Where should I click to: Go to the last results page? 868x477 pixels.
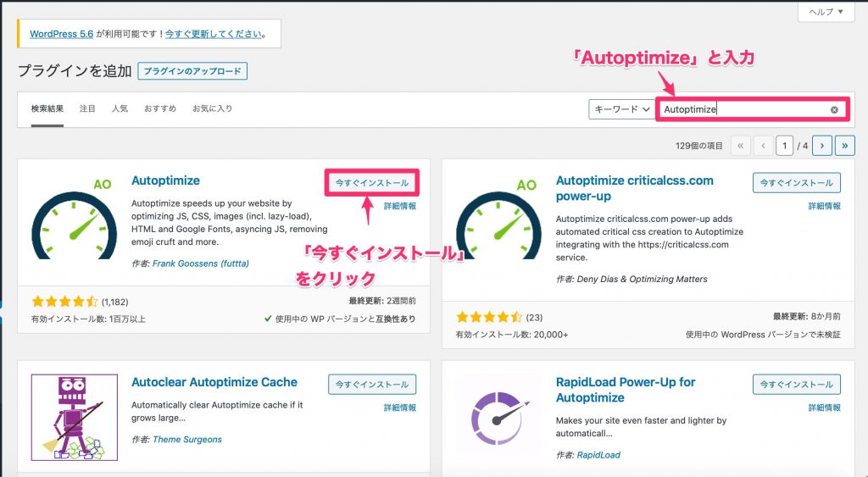coord(845,146)
